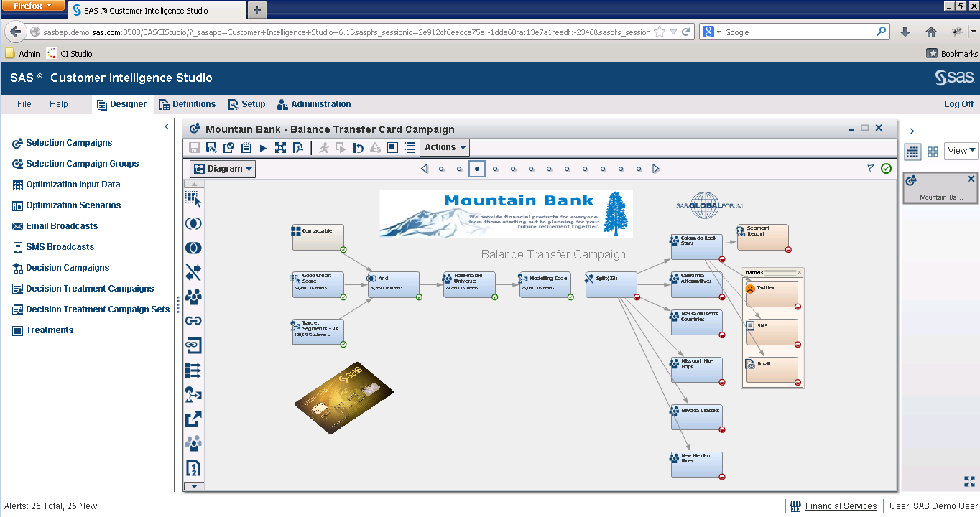Click the flag filter icon near validation check
The image size is (980, 517).
tap(871, 168)
